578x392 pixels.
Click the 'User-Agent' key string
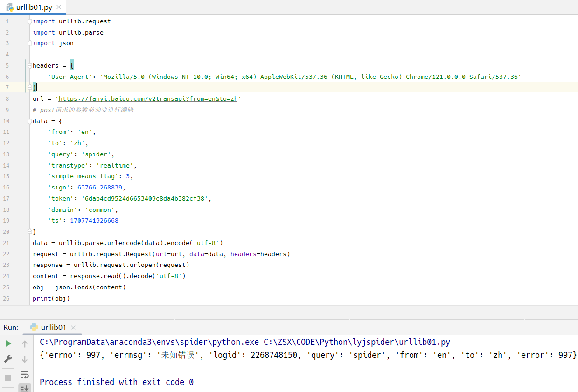[x=70, y=77]
